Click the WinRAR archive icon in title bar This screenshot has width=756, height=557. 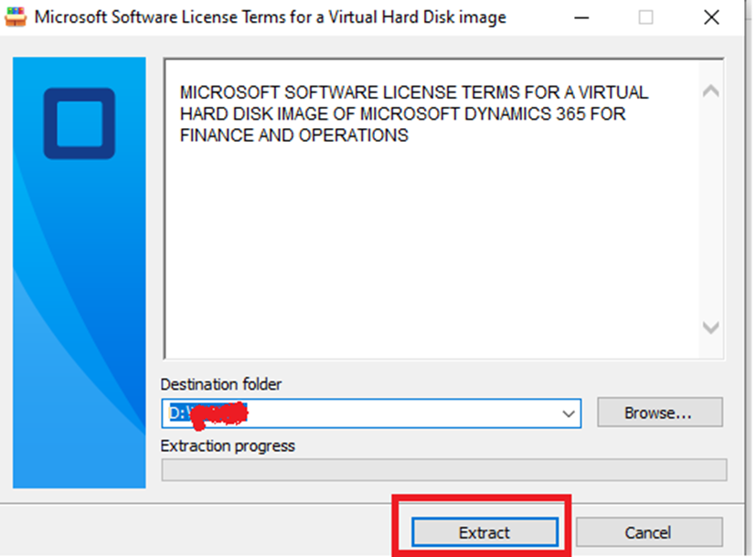point(16,16)
